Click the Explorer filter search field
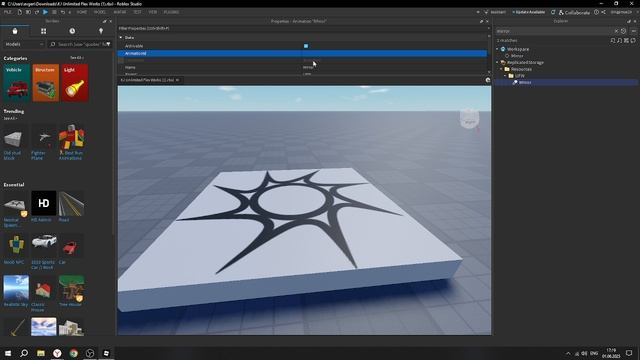 553,31
